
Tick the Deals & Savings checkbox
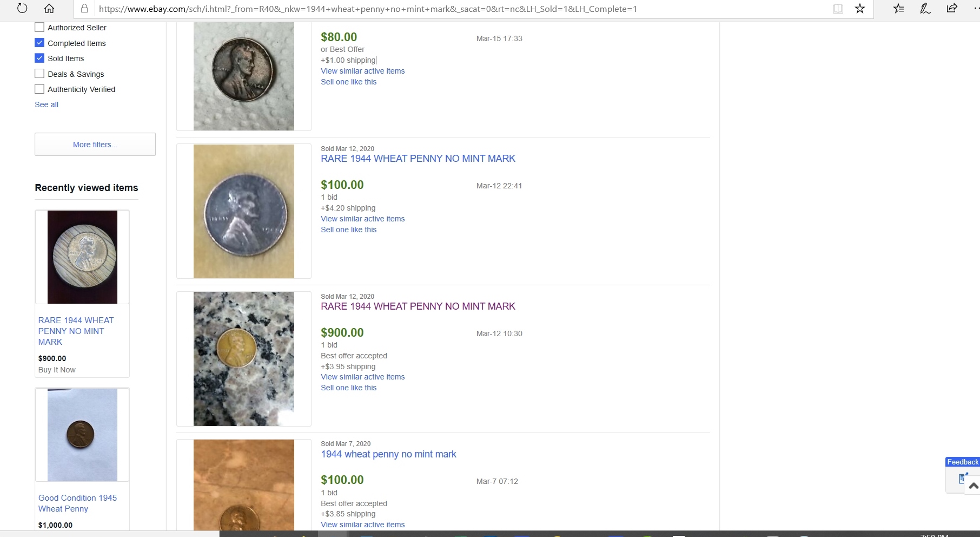point(39,74)
